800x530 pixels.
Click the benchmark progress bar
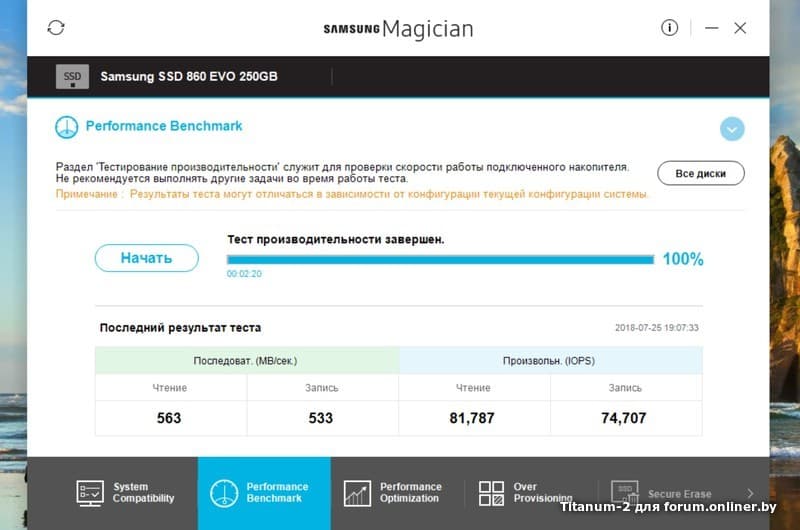coord(440,260)
